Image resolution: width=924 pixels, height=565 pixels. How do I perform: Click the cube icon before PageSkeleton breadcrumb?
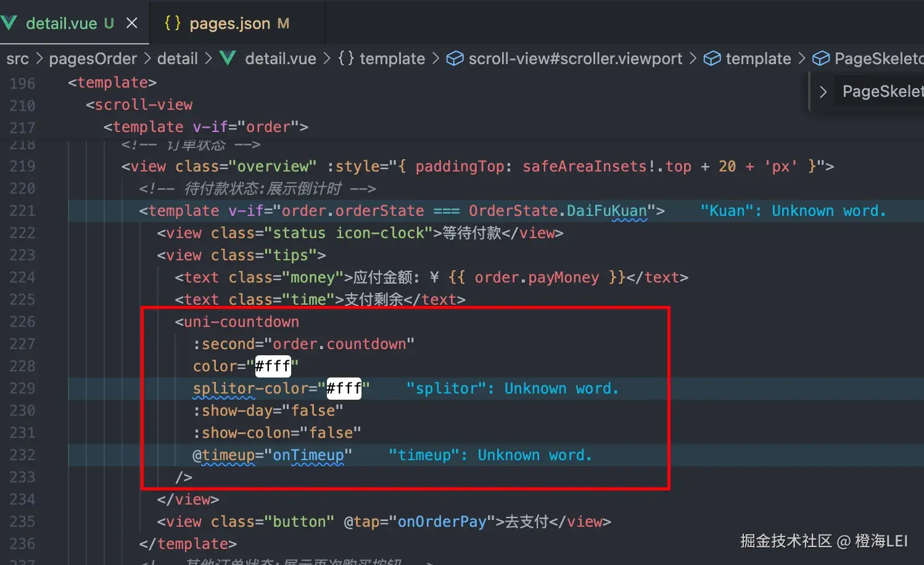821,59
